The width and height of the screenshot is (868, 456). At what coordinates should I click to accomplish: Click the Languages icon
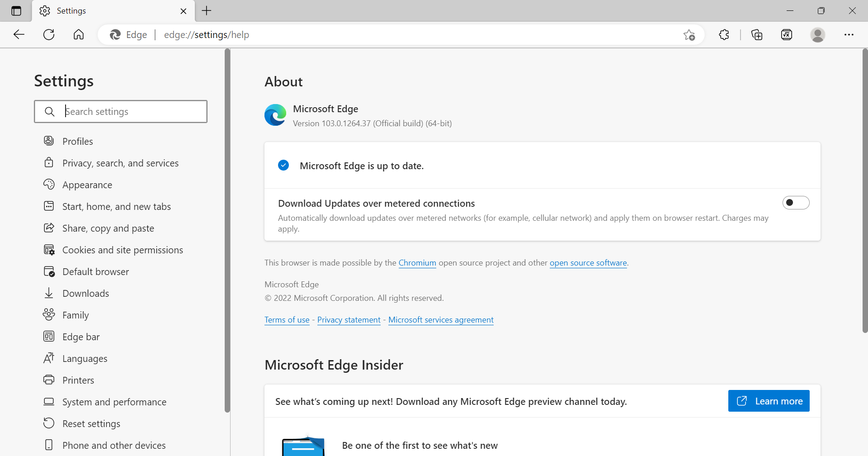click(49, 358)
